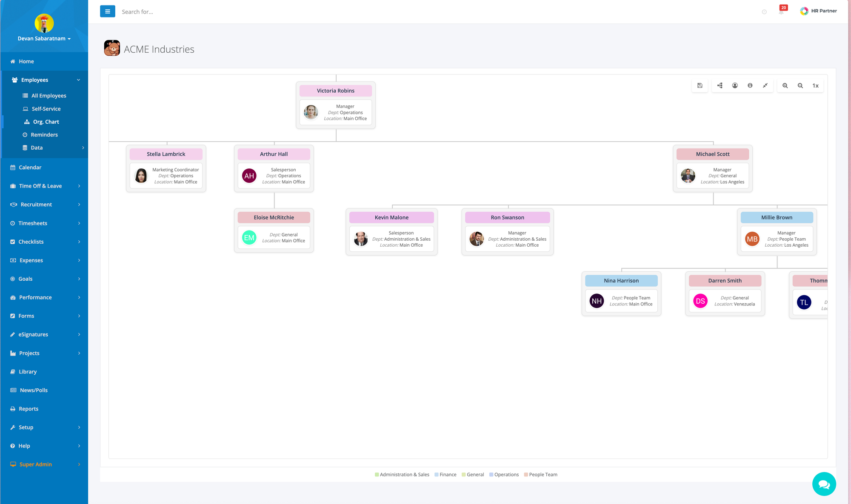The width and height of the screenshot is (851, 504).
Task: Reset zoom with the 1x button
Action: pyautogui.click(x=815, y=85)
